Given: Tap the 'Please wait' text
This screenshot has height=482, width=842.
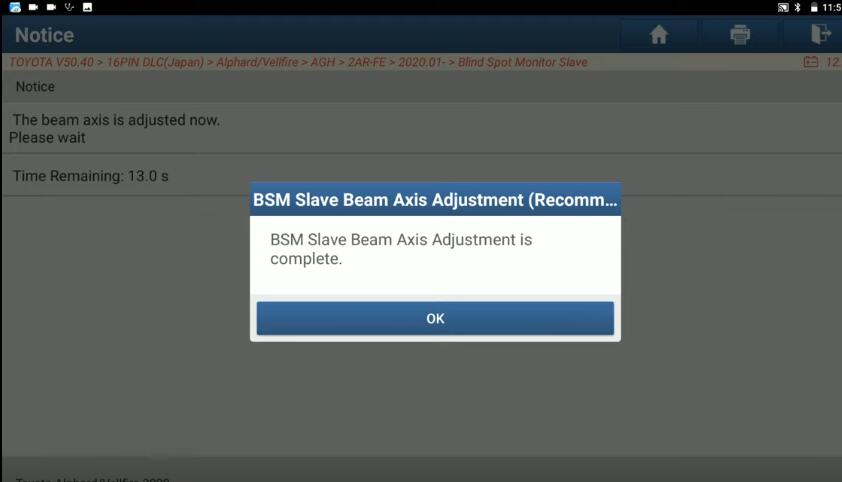Looking at the screenshot, I should (x=47, y=138).
